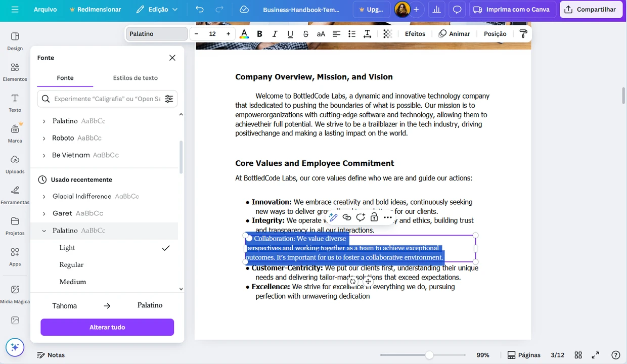
Task: Open the Palatino font dropdown
Action: (157, 34)
